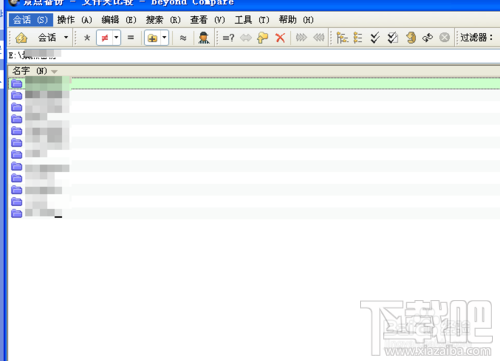
Task: Click the expand all folders tree icon
Action: [x=342, y=38]
